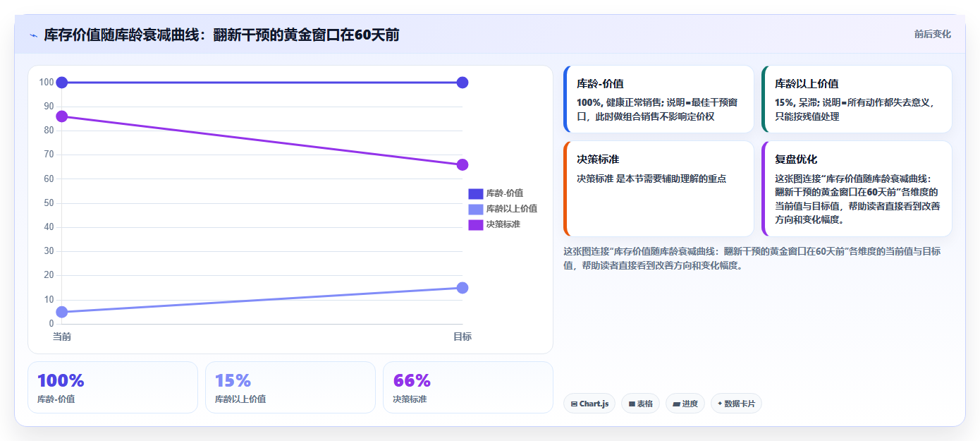Toggle 库龄-价值 legend color swatch
The width and height of the screenshot is (980, 441).
[x=476, y=193]
